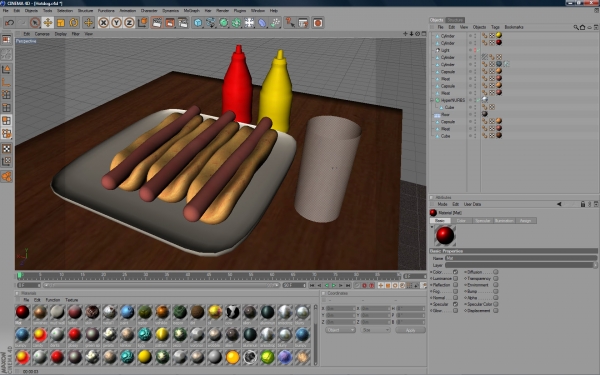
Task: Open the spline objects toolbar icon
Action: click(x=211, y=23)
